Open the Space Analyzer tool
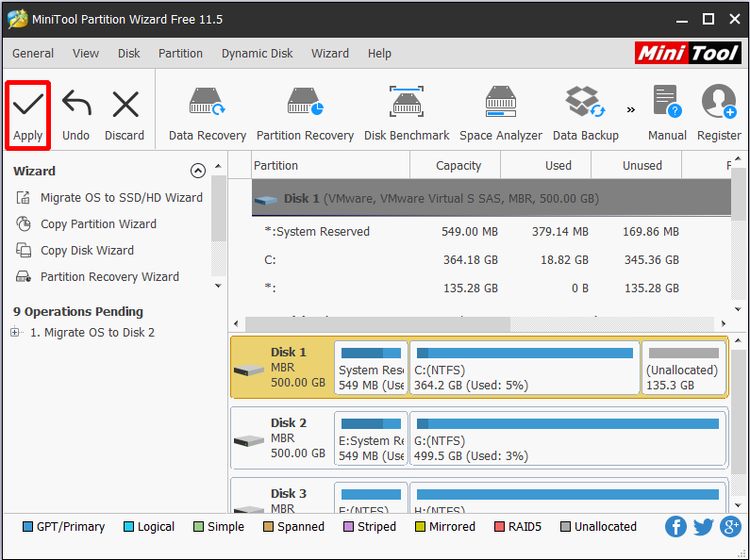 pyautogui.click(x=501, y=115)
